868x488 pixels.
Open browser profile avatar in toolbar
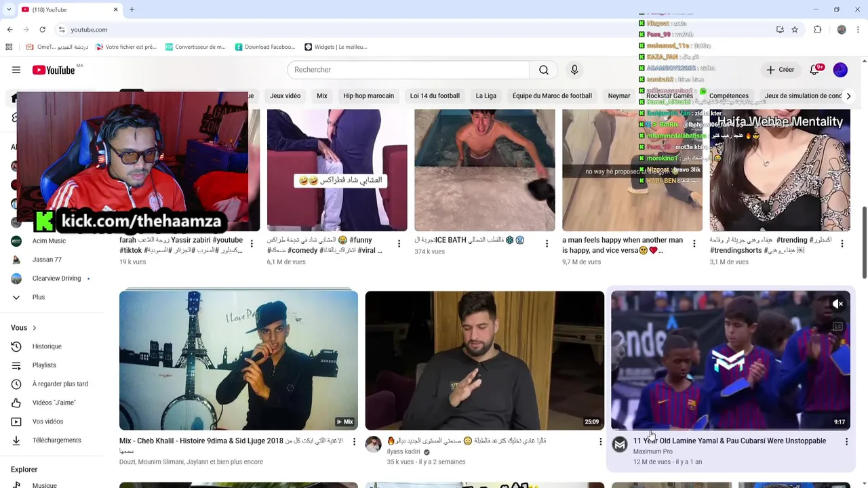point(842,30)
